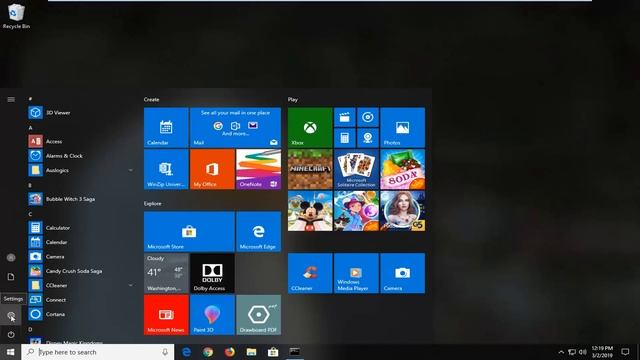Image resolution: width=640 pixels, height=360 pixels.
Task: Open the Xbox tile
Action: pos(310,127)
